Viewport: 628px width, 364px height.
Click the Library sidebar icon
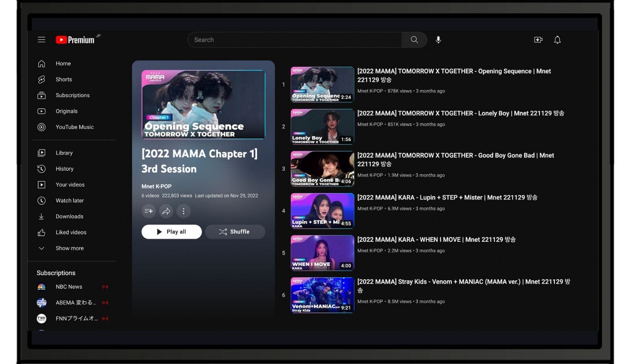pyautogui.click(x=41, y=153)
